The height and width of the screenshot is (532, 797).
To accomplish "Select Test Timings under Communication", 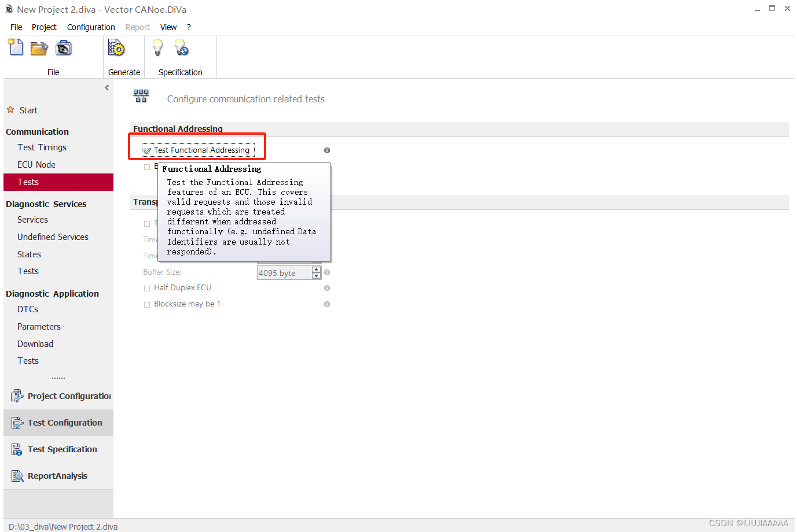I will [x=42, y=147].
